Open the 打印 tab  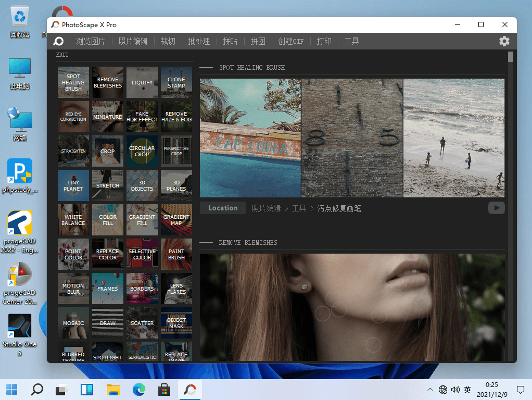point(324,42)
